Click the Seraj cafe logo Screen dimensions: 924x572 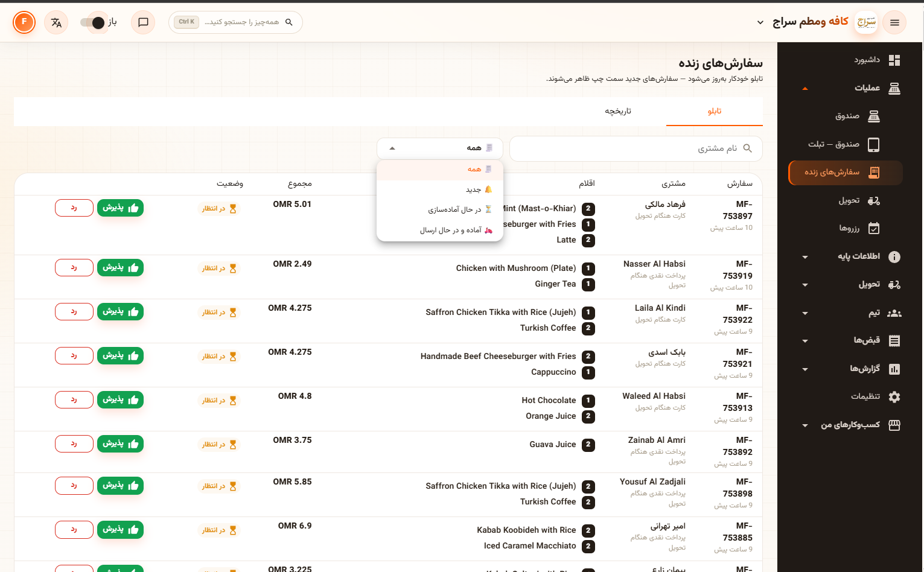point(867,23)
